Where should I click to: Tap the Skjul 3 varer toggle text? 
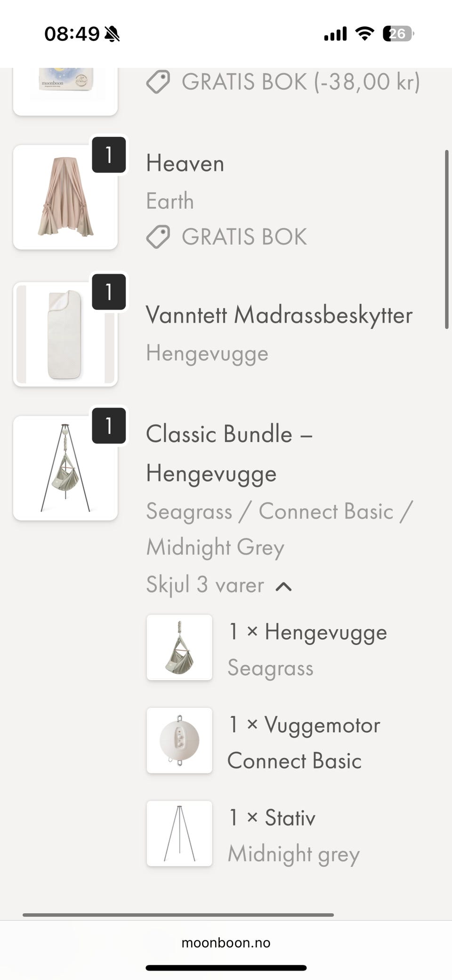(x=205, y=585)
